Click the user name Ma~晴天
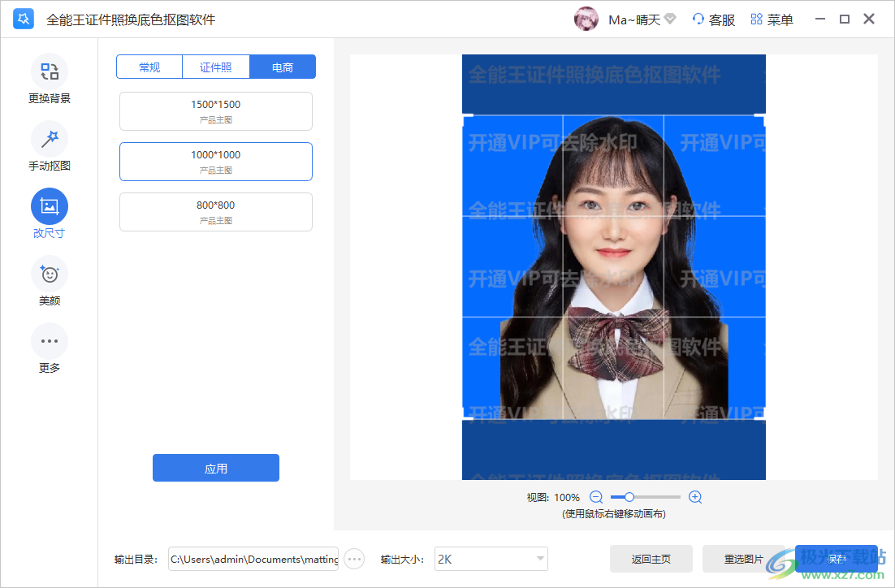 (x=634, y=20)
